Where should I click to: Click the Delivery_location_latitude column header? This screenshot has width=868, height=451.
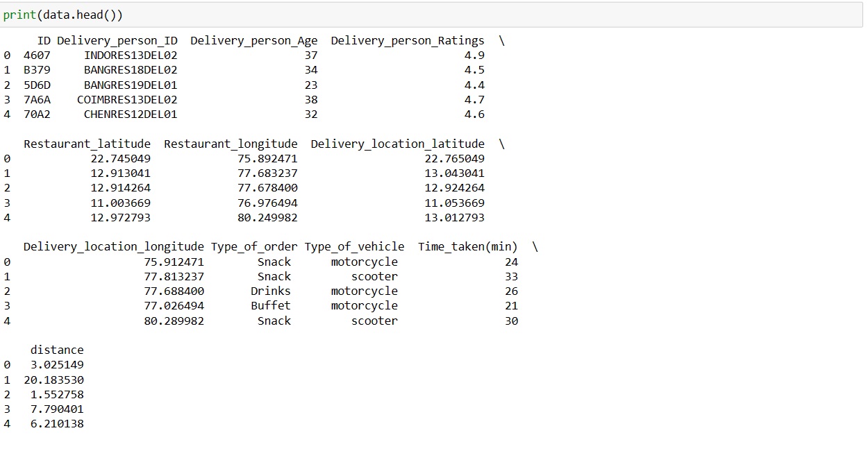398,144
